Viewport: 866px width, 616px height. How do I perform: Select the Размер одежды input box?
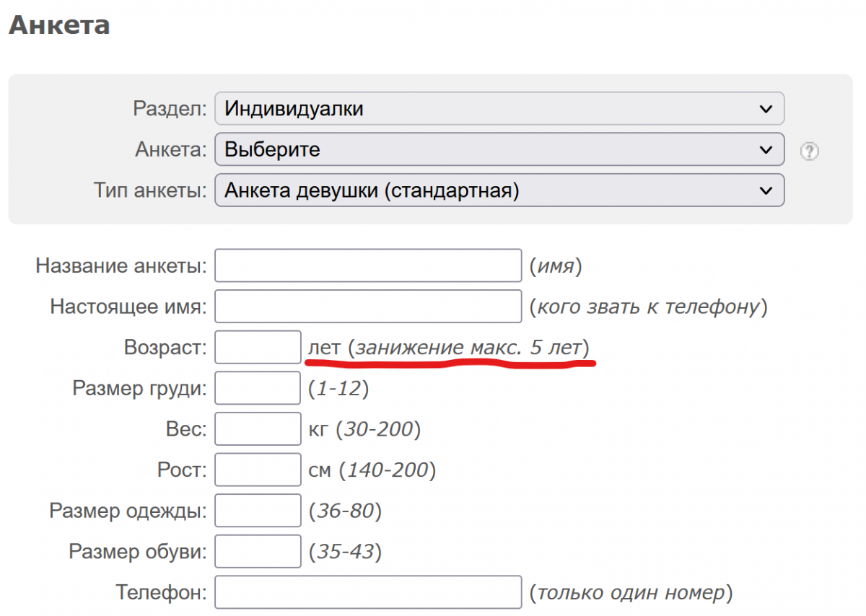pos(258,511)
